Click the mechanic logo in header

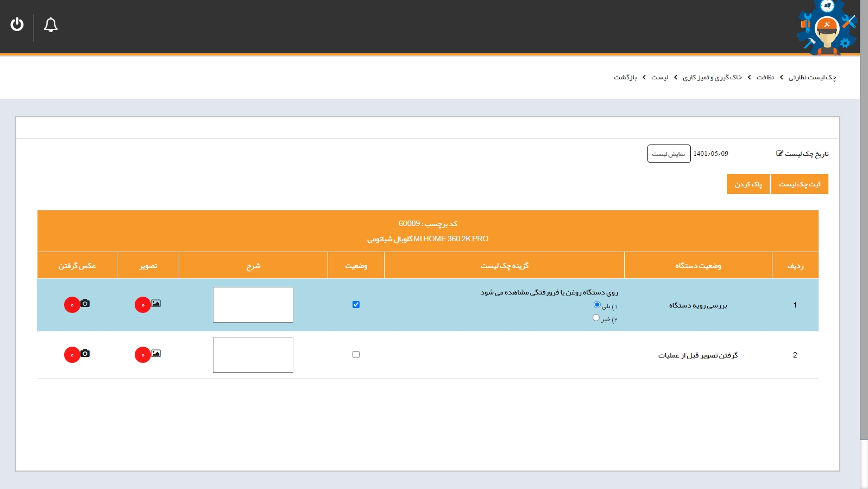826,28
